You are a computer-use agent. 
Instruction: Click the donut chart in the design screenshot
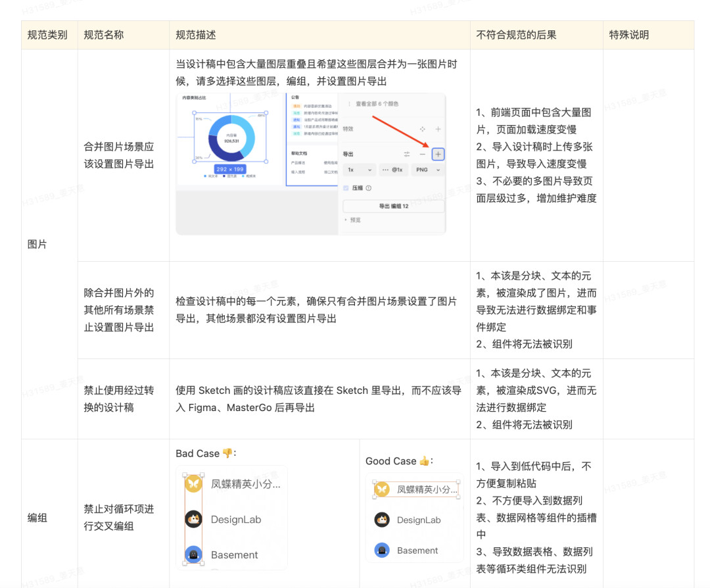[230, 137]
